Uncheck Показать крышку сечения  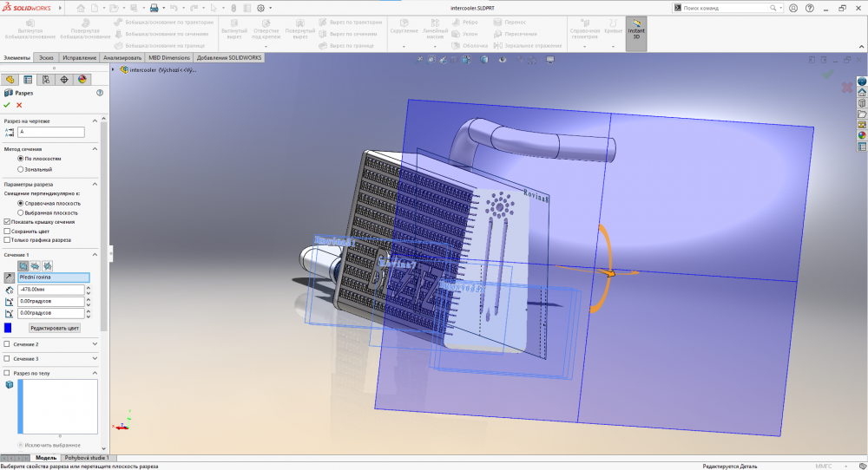8,222
